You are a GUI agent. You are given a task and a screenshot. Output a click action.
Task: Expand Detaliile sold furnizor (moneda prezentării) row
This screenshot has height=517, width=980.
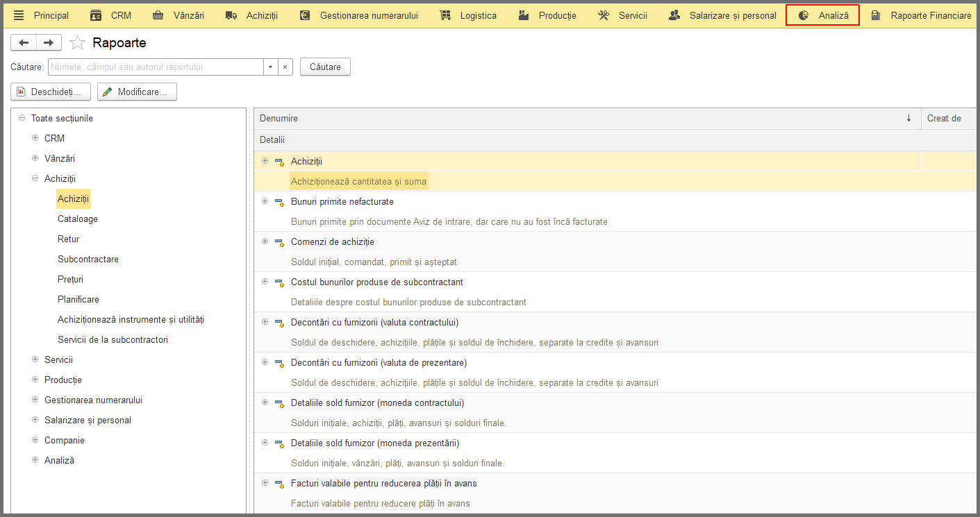coord(265,443)
